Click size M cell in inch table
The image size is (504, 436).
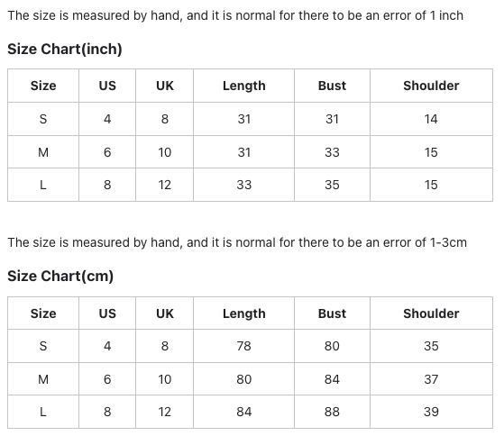click(x=43, y=152)
